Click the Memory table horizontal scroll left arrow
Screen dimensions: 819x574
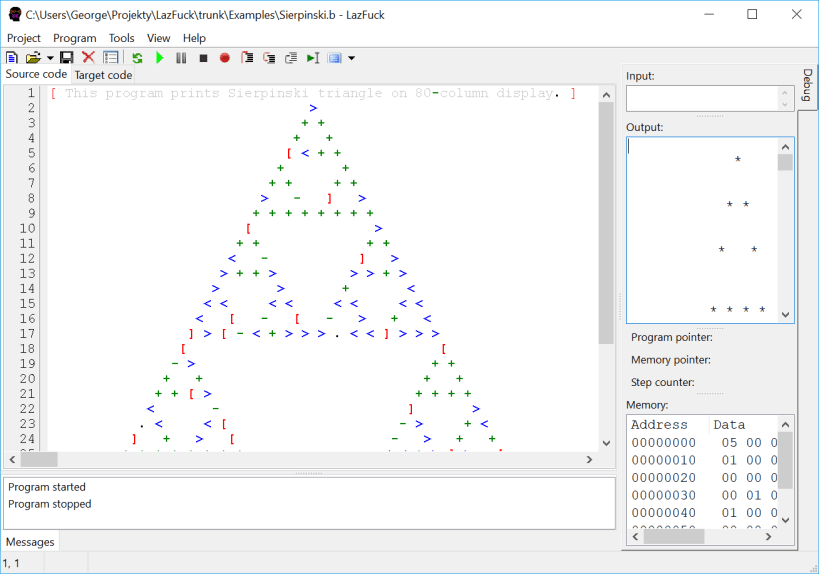636,536
